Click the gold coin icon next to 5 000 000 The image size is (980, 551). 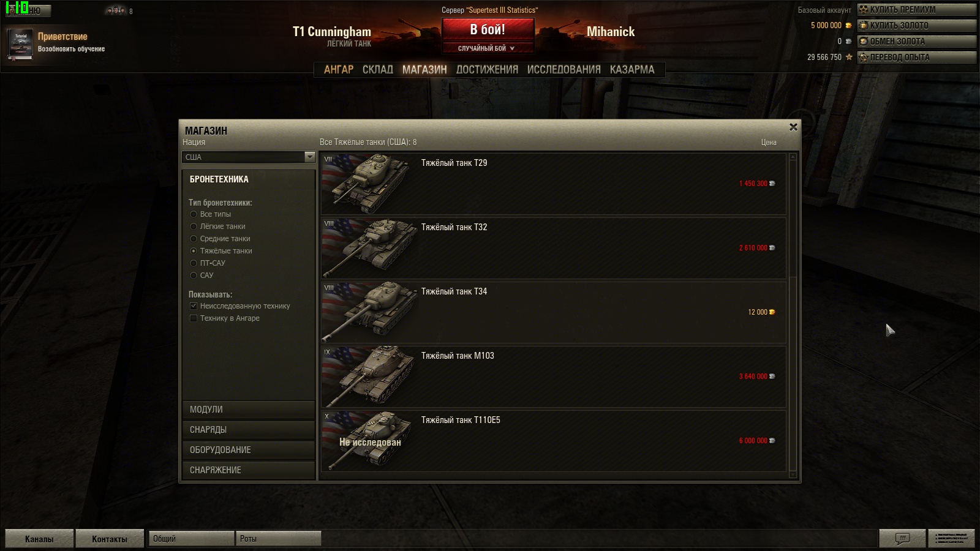coord(848,26)
